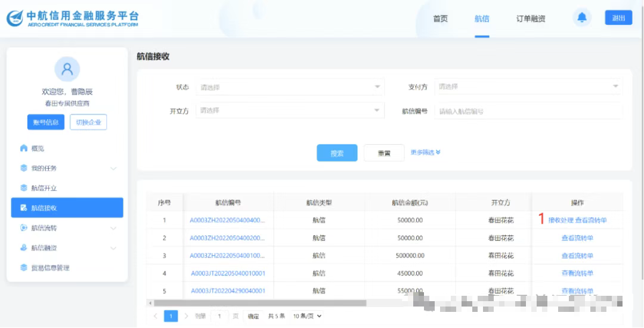Open the 状态 dropdown selector
Viewport: 644px width, 328px height.
pyautogui.click(x=289, y=87)
